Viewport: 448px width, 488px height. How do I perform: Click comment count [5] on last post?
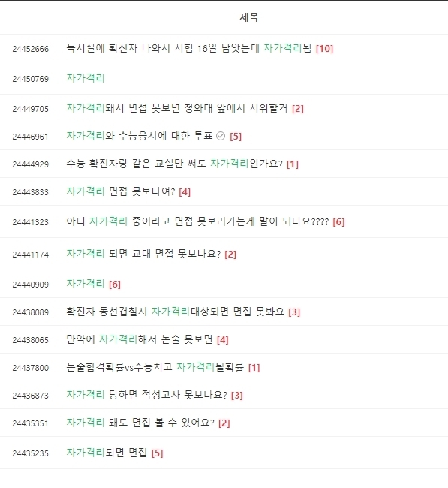157,453
